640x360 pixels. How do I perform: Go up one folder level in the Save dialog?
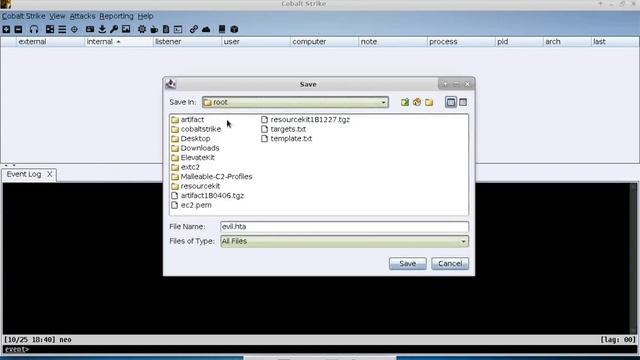point(404,102)
